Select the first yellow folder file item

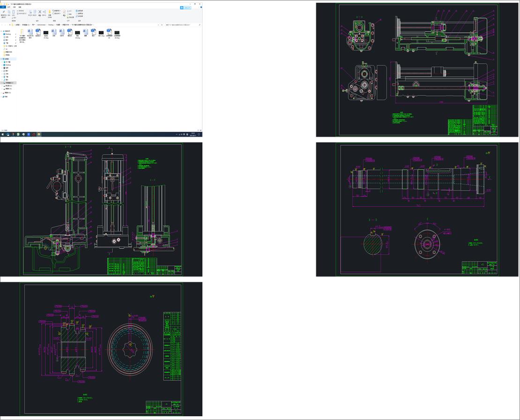point(22,32)
